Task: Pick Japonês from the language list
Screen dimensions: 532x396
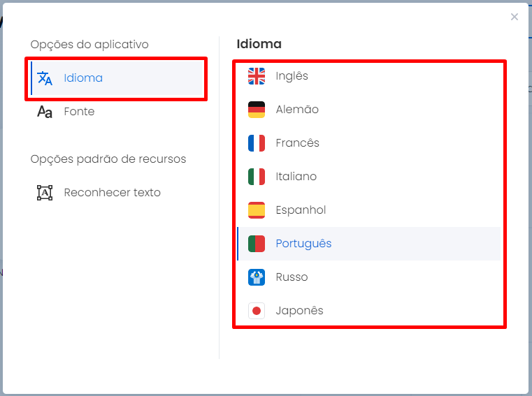Action: click(x=369, y=311)
